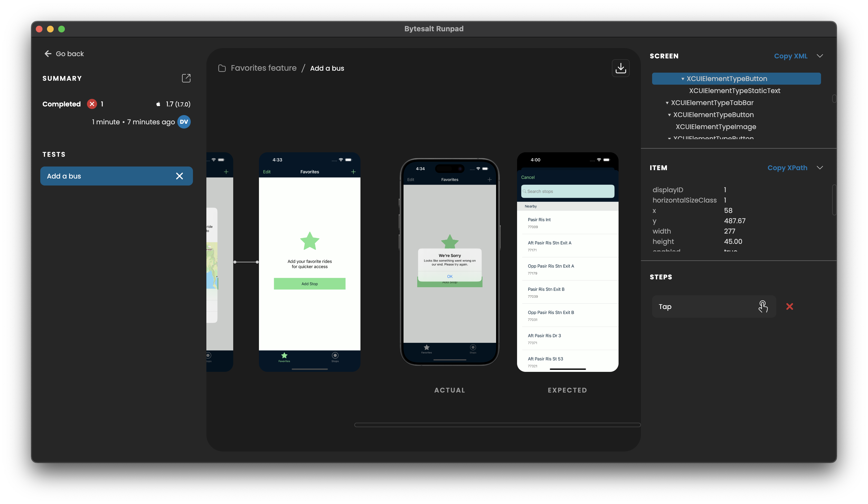Click Edit in 4:33 Favorites screen
The width and height of the screenshot is (868, 504).
point(266,172)
